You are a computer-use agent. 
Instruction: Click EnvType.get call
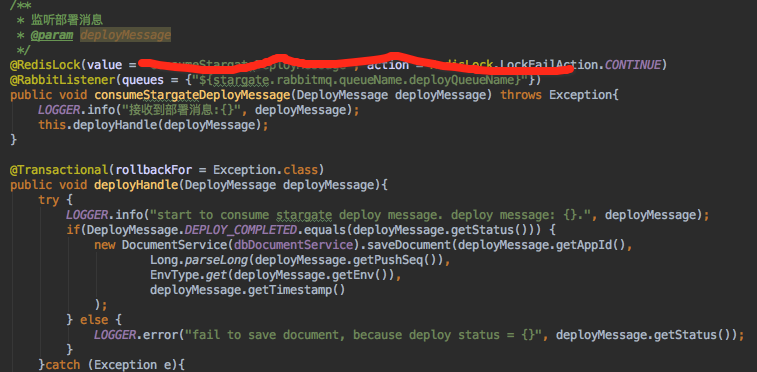tap(188, 276)
